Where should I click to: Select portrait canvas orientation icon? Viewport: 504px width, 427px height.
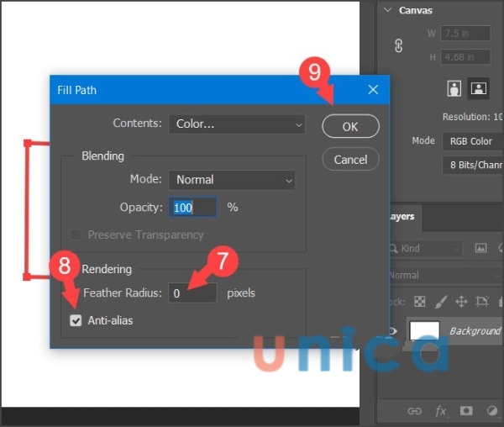454,88
